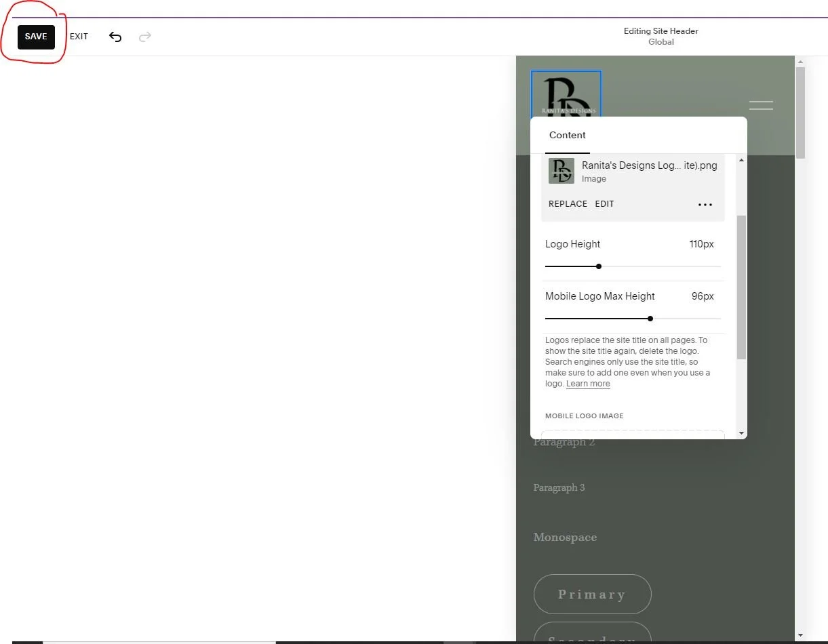The image size is (828, 644).
Task: Click the Editing Site Header title text
Action: 661,31
